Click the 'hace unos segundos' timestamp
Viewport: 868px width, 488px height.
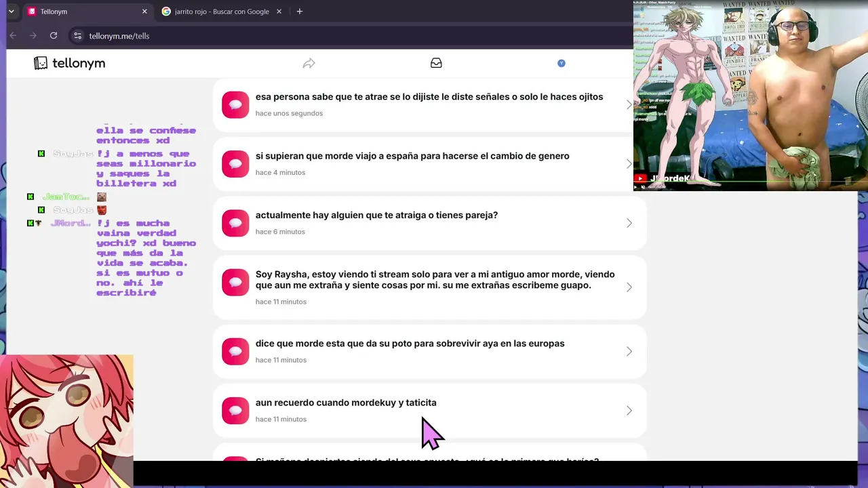point(289,113)
